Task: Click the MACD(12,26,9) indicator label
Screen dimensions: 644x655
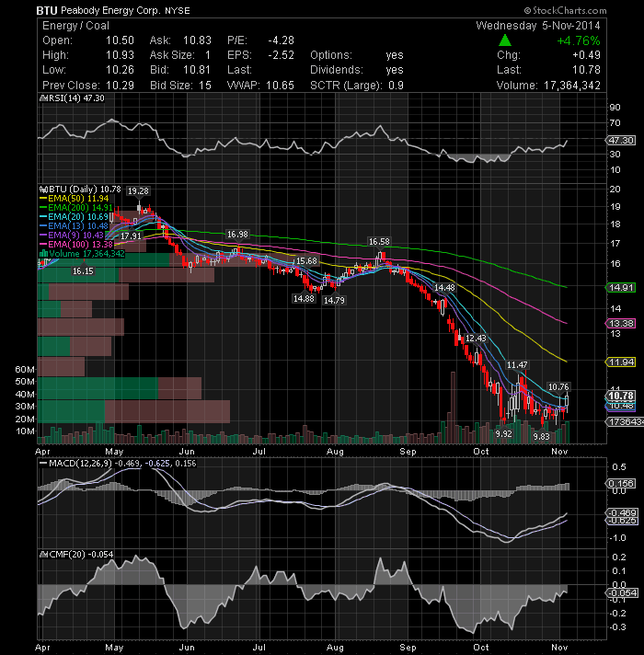Action: [x=118, y=464]
